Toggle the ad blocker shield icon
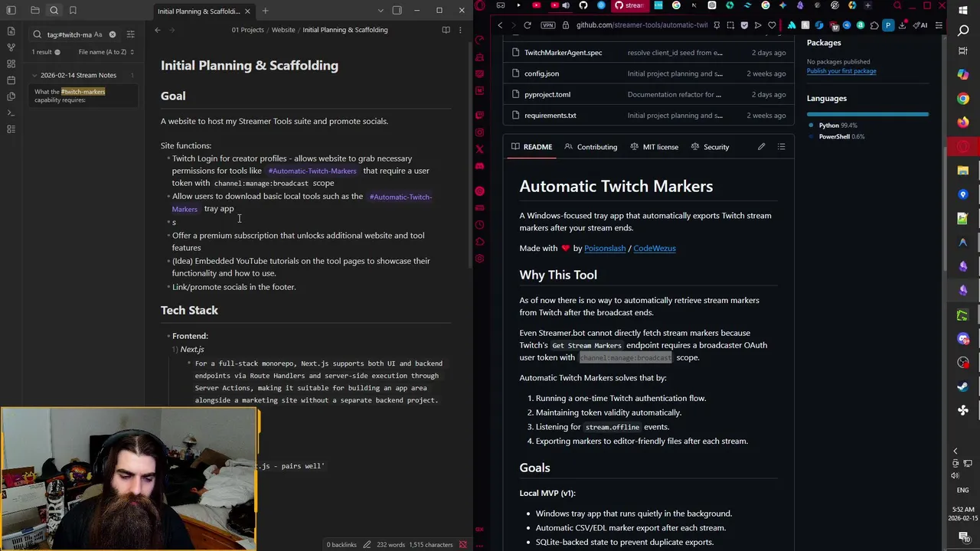This screenshot has width=980, height=551. click(x=744, y=25)
